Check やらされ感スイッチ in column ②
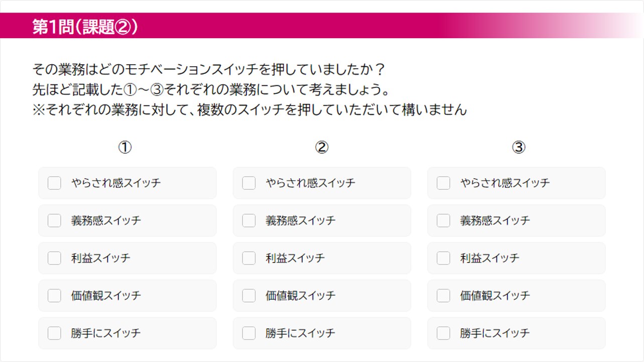Image resolution: width=644 pixels, height=362 pixels. coord(249,183)
